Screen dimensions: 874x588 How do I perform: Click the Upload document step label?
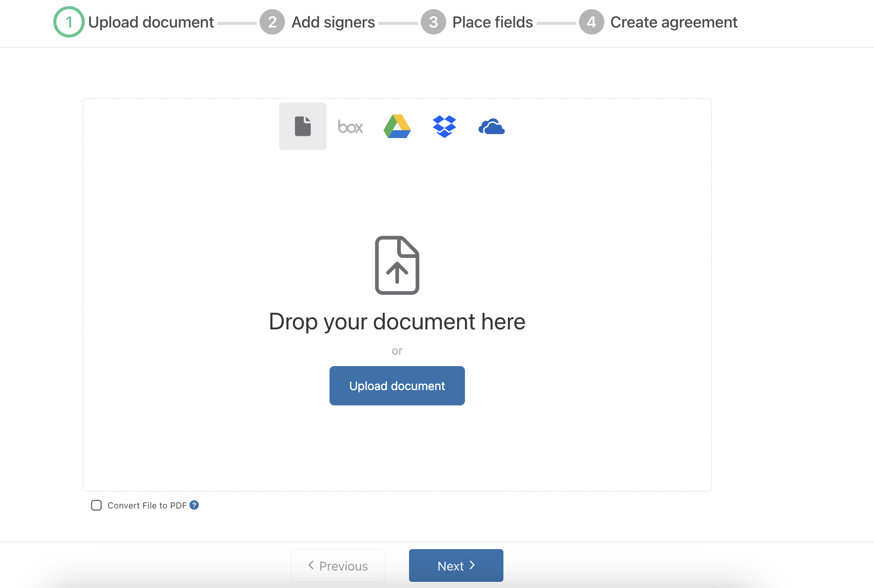click(x=150, y=21)
